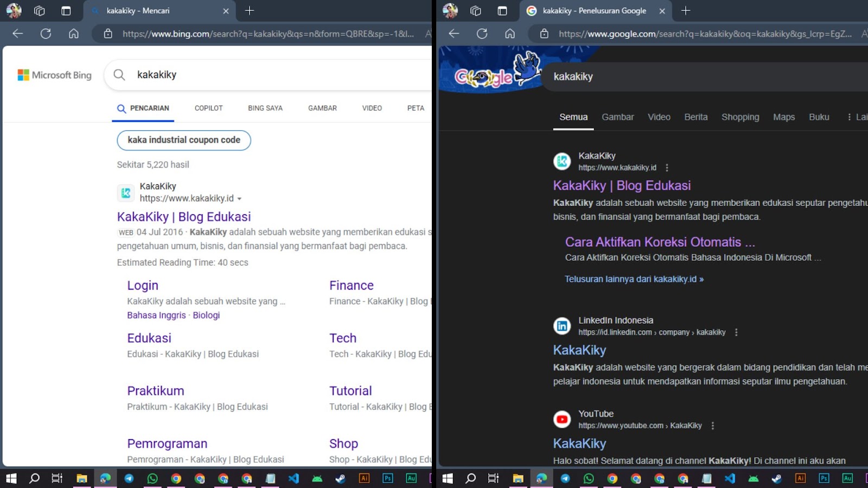The image size is (868, 488).
Task: Open Illustrator from the Google window's taskbar
Action: click(800, 478)
